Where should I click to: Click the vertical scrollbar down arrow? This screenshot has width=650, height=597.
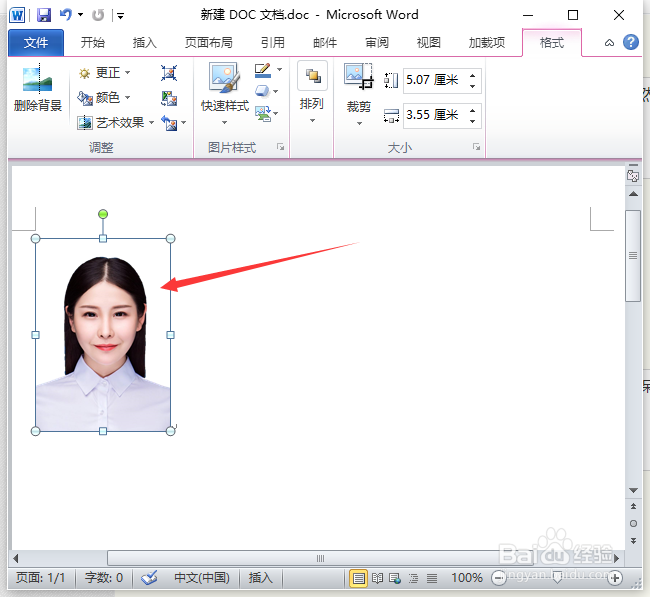[x=633, y=490]
